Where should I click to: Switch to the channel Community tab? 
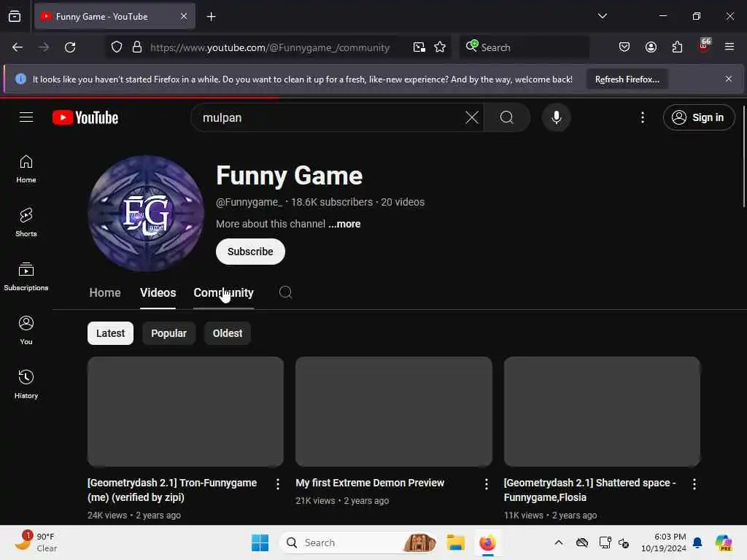[223, 293]
